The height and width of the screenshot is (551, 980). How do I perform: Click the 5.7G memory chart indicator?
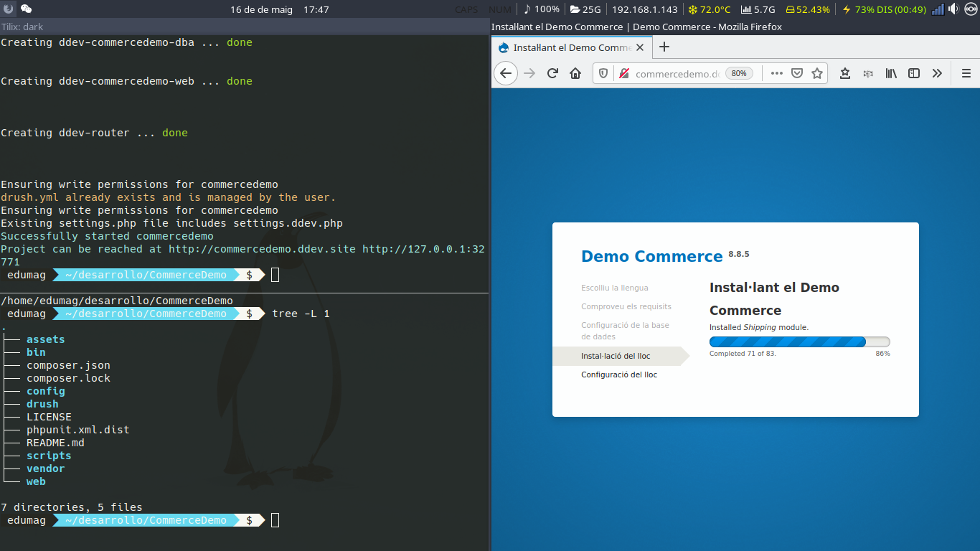(758, 9)
